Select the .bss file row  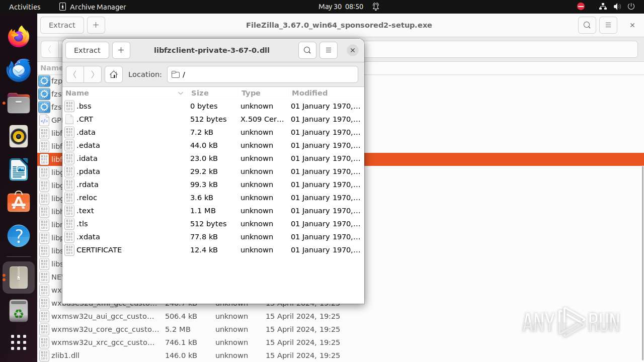click(x=213, y=106)
